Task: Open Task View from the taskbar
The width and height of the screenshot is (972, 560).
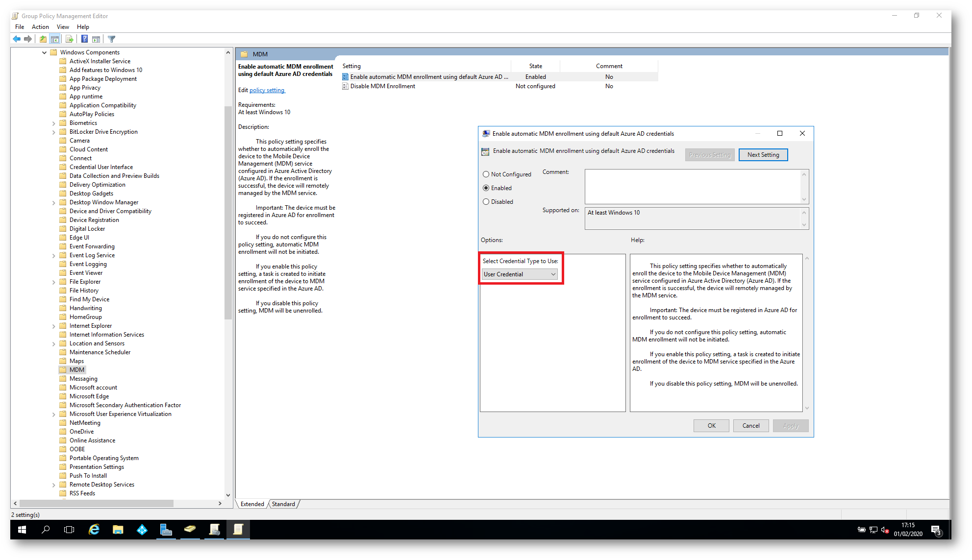Action: tap(69, 530)
